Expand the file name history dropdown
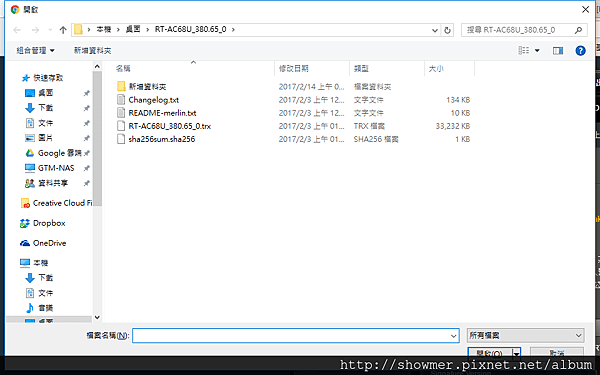 tap(453, 336)
